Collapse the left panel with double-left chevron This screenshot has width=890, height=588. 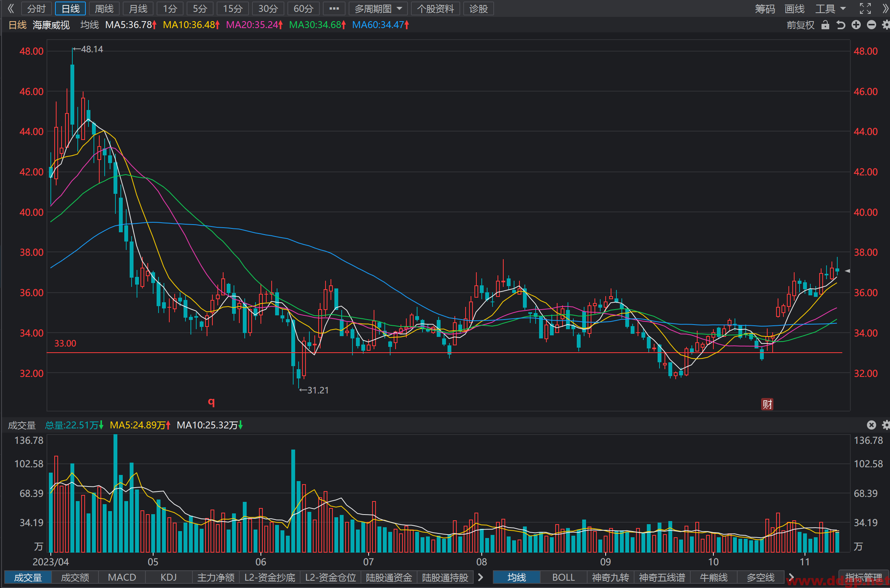(x=11, y=8)
